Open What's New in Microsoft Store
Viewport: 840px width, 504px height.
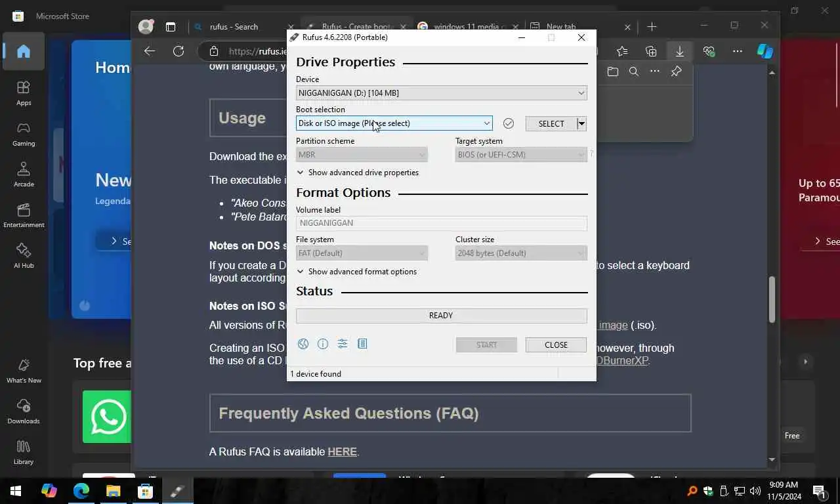click(x=24, y=371)
